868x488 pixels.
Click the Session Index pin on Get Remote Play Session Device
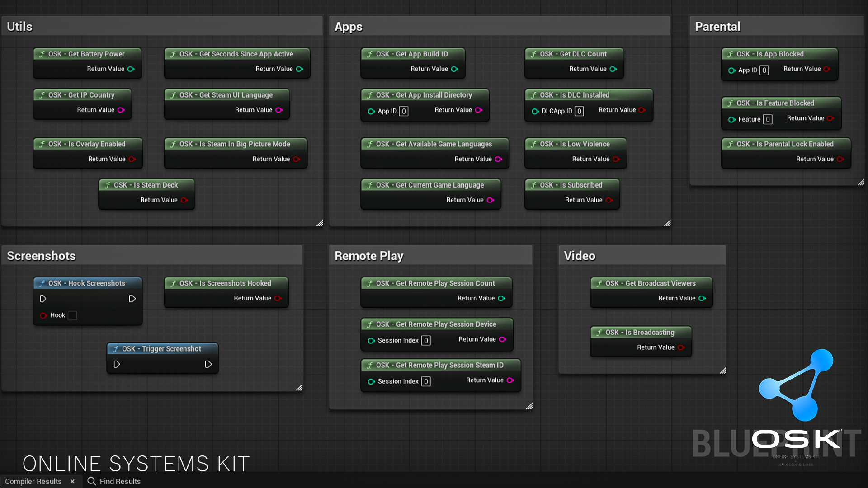(x=372, y=340)
